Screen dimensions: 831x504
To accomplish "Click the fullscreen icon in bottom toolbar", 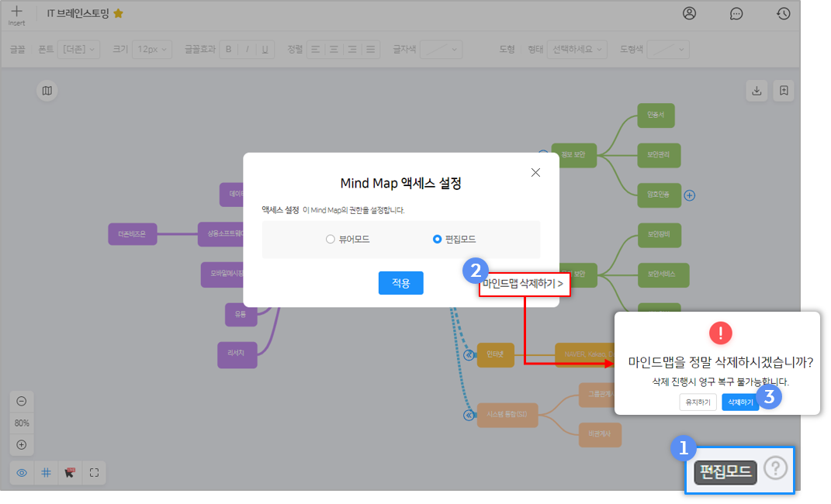I will click(x=94, y=473).
